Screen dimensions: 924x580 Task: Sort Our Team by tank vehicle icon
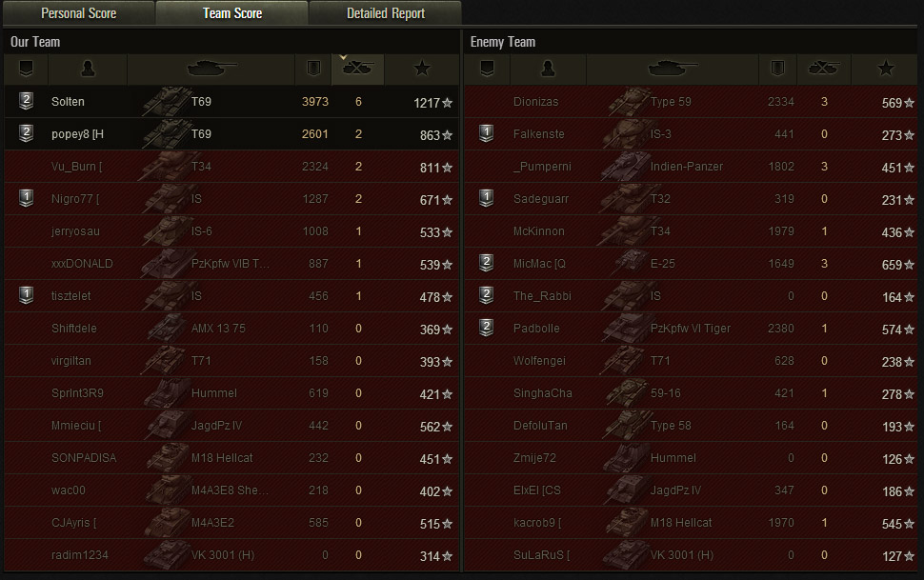coord(211,69)
